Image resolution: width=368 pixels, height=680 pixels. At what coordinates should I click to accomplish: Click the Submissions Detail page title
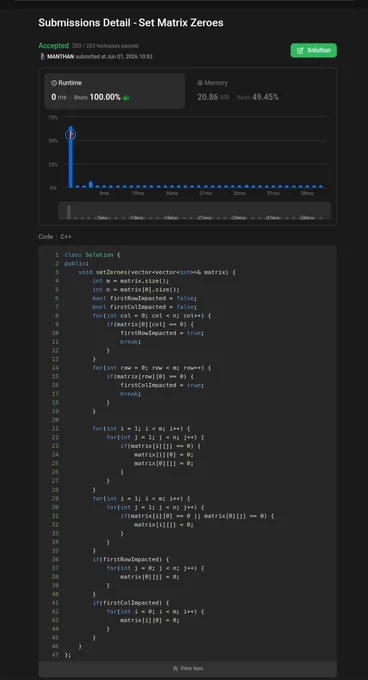click(x=131, y=23)
